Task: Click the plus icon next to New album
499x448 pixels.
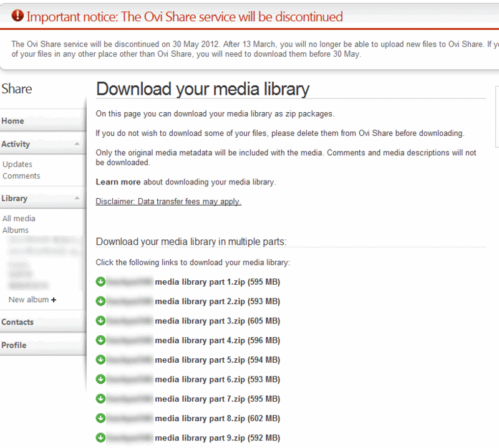Action: click(x=54, y=300)
